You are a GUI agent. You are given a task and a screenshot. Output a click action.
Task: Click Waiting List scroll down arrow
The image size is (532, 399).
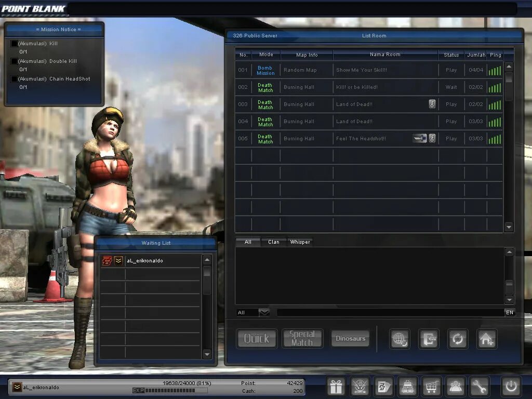pos(207,354)
